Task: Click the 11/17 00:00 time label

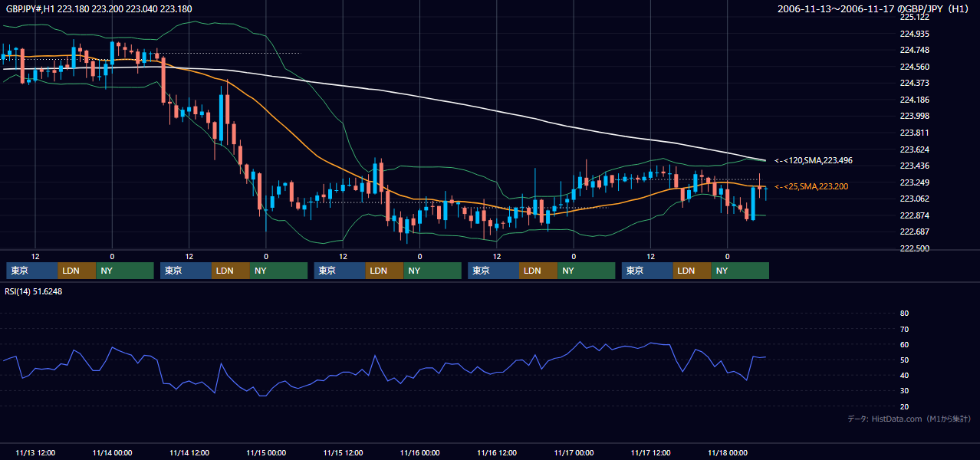Action: (x=574, y=452)
